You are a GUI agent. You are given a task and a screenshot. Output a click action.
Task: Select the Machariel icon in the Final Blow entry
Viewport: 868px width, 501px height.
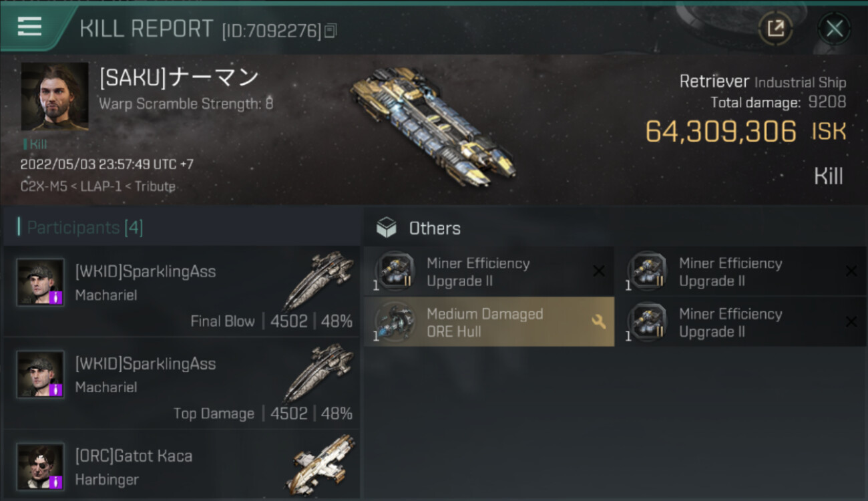tap(319, 281)
